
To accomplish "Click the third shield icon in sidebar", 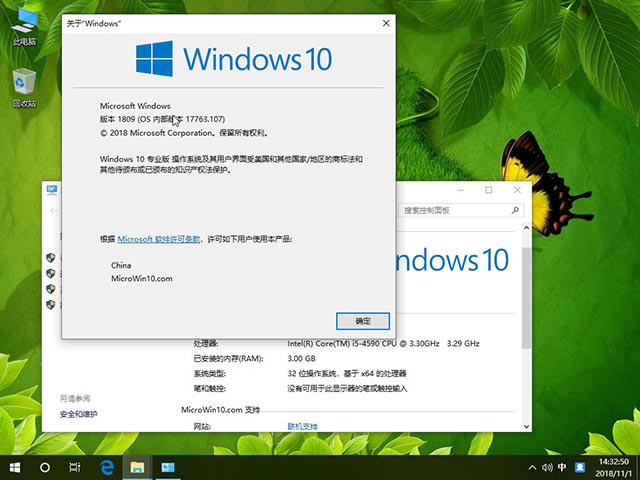I will 51,289.
